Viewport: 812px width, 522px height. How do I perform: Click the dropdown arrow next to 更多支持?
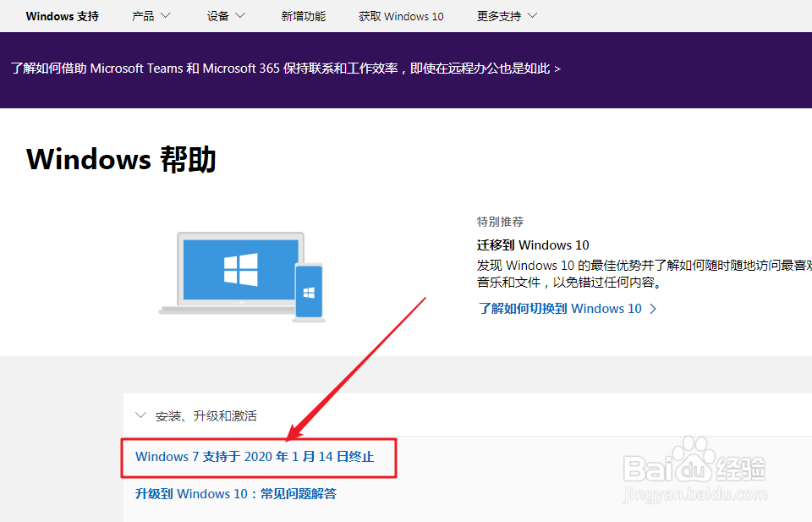tap(532, 14)
